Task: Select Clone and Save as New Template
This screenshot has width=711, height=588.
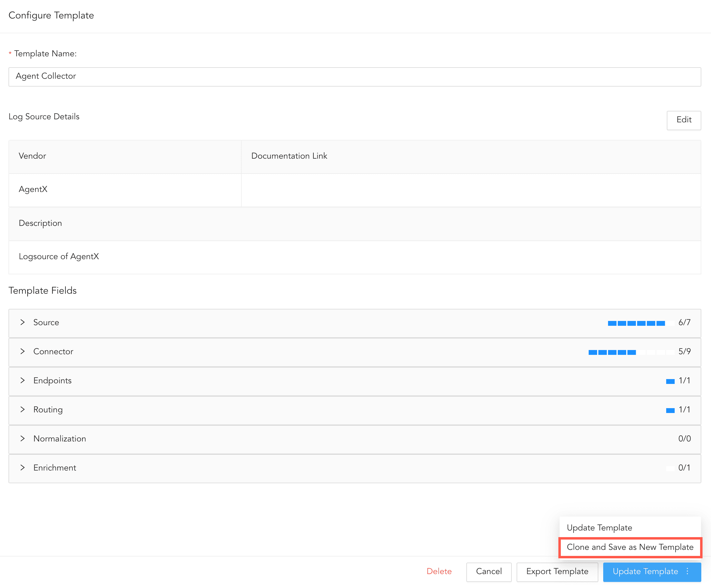Action: (x=630, y=547)
